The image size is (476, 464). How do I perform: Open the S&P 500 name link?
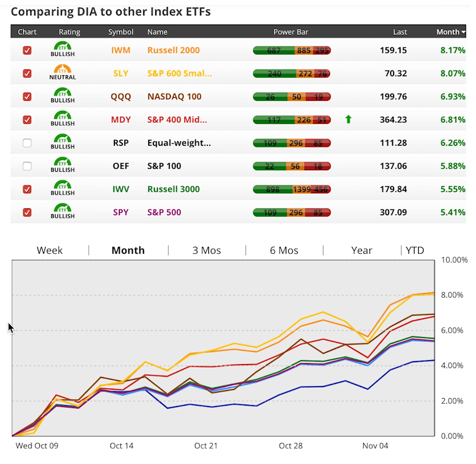coord(164,212)
